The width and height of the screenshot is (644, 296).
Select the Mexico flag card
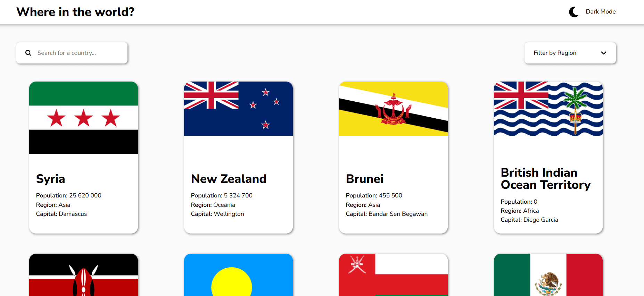click(548, 275)
